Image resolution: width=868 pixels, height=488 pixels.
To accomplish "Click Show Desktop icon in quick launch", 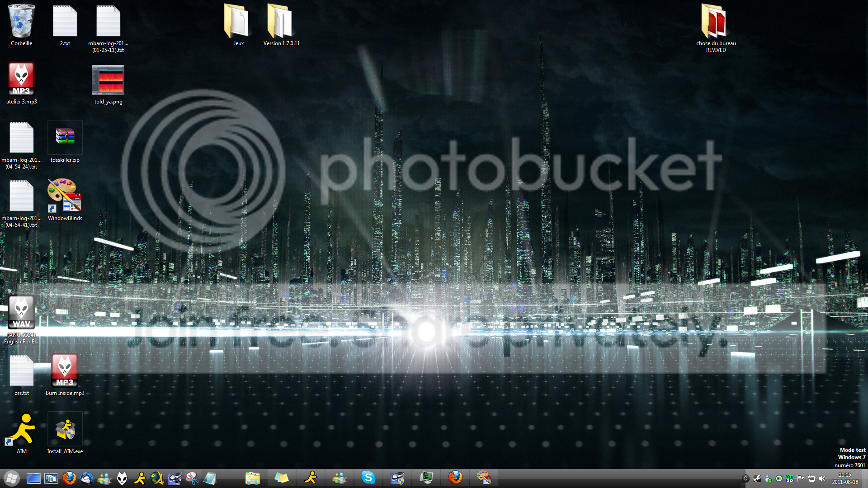I will click(33, 478).
